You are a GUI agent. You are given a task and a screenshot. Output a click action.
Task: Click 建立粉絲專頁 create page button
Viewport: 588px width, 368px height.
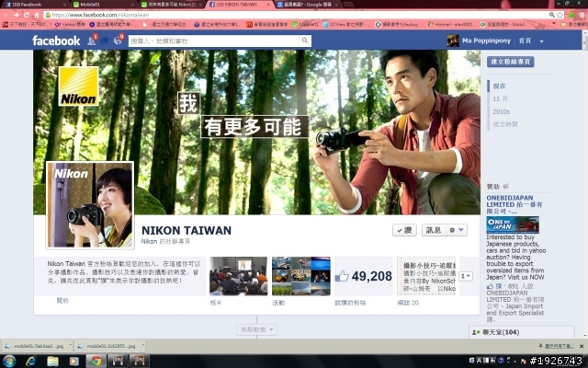pyautogui.click(x=511, y=62)
